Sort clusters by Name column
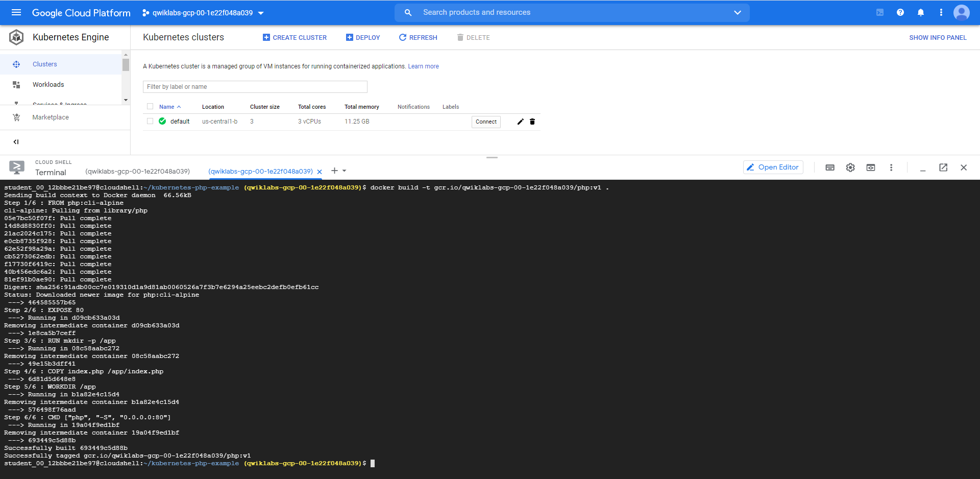The height and width of the screenshot is (479, 980). click(x=170, y=107)
